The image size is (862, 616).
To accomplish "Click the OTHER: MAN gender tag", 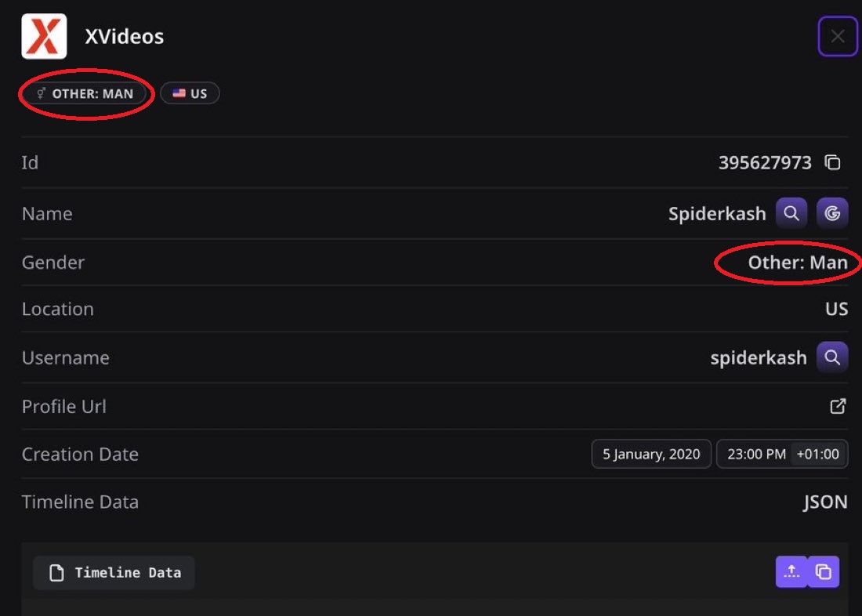I will (x=85, y=94).
